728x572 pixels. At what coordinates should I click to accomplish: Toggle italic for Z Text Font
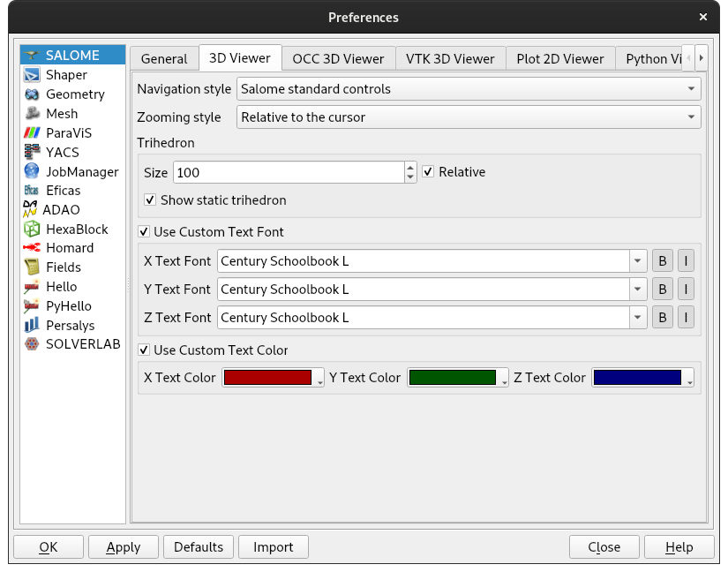click(x=686, y=318)
